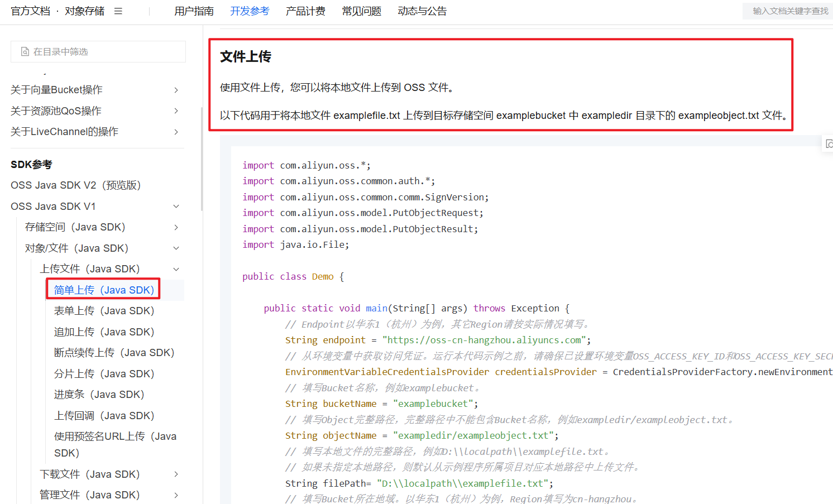Click the filePath string "D:\\localpath\\examplefile.txt"
Screen dimensions: 833x504
click(x=463, y=484)
